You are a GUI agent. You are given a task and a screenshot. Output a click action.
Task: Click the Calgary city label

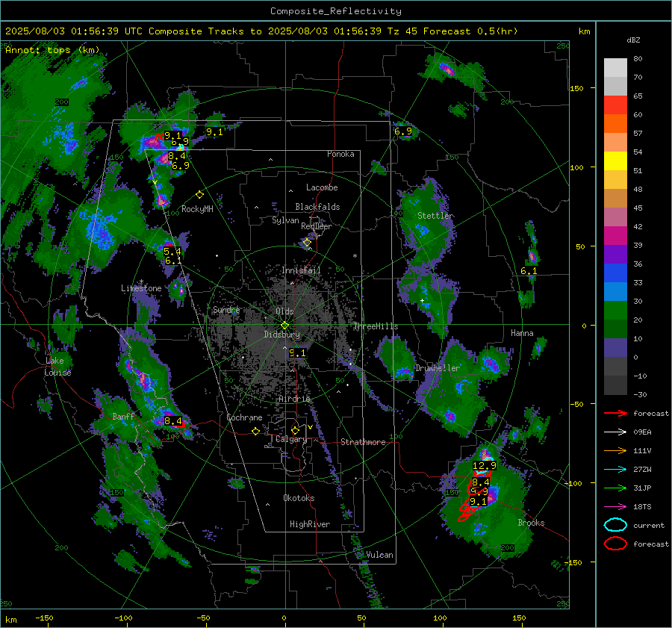[291, 439]
